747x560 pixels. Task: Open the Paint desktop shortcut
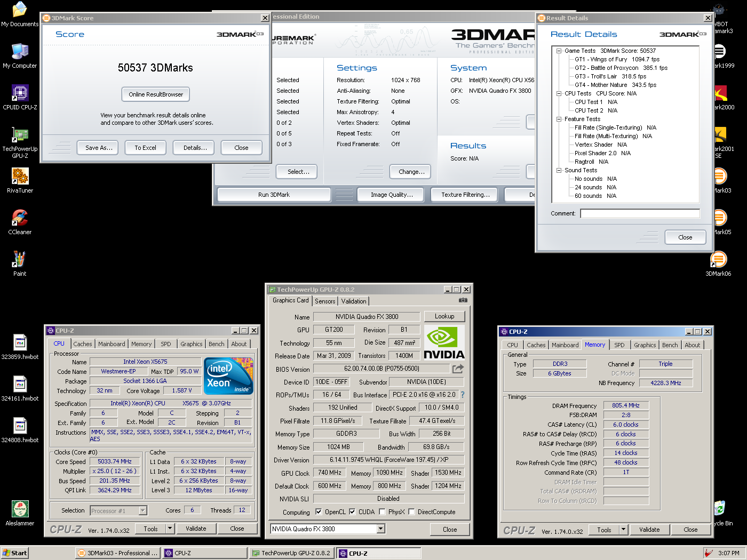pyautogui.click(x=20, y=264)
